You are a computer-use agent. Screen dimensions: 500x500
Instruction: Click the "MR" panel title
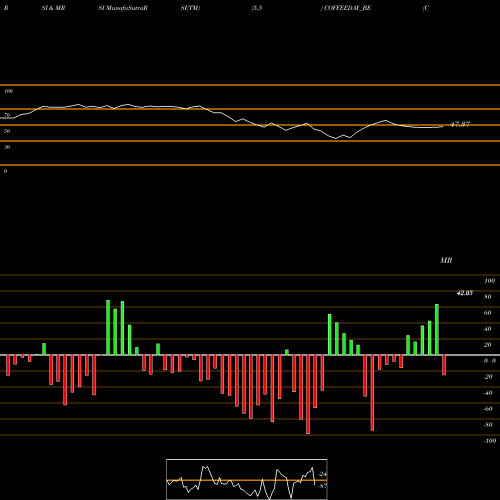pyautogui.click(x=446, y=260)
